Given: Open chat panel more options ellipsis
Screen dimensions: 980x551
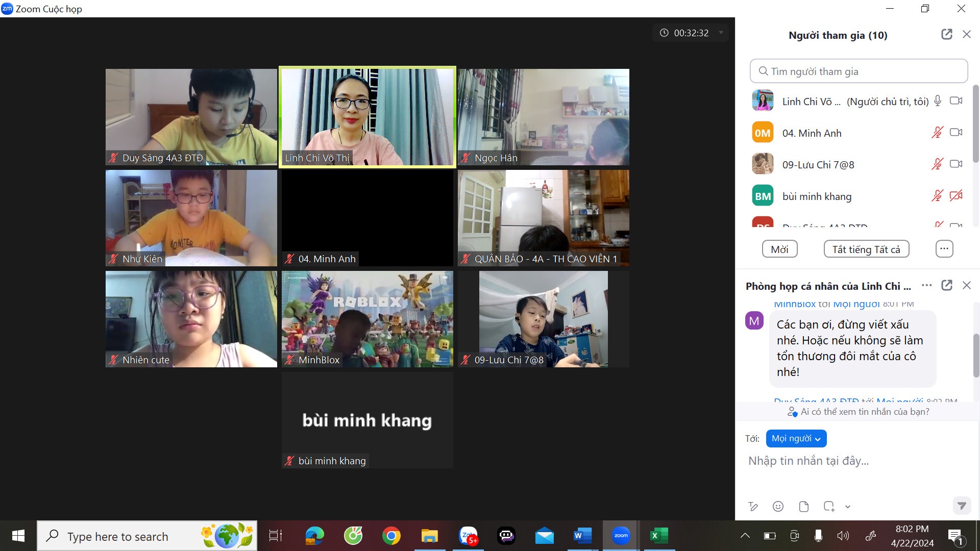Looking at the screenshot, I should click(926, 285).
